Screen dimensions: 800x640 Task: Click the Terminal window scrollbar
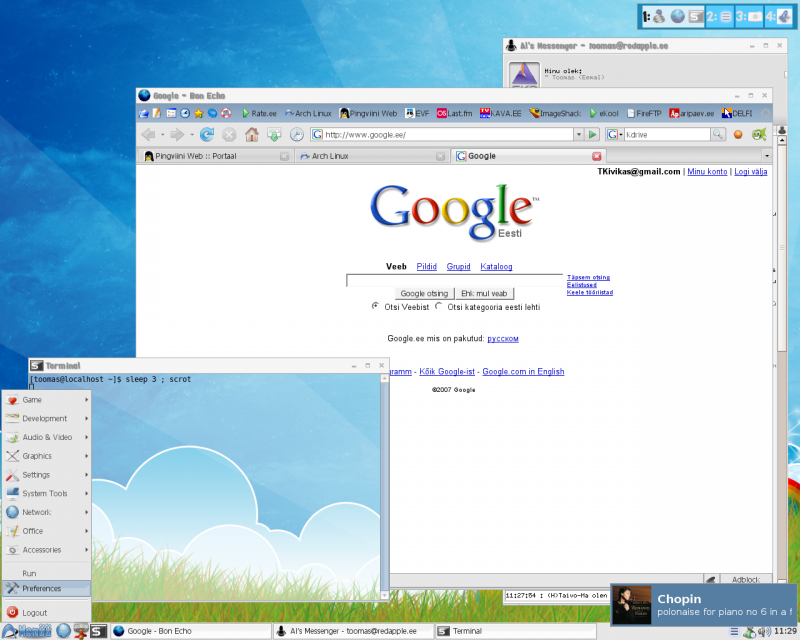(385, 487)
